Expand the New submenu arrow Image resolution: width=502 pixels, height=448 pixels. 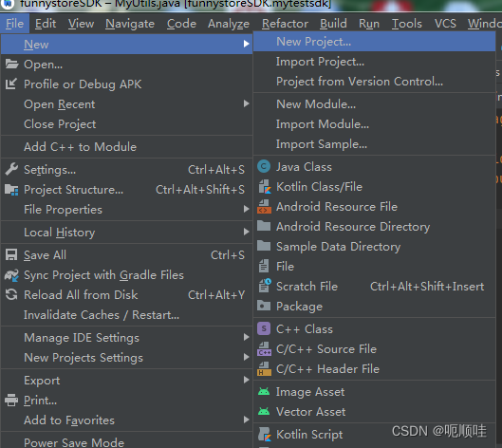coord(246,44)
